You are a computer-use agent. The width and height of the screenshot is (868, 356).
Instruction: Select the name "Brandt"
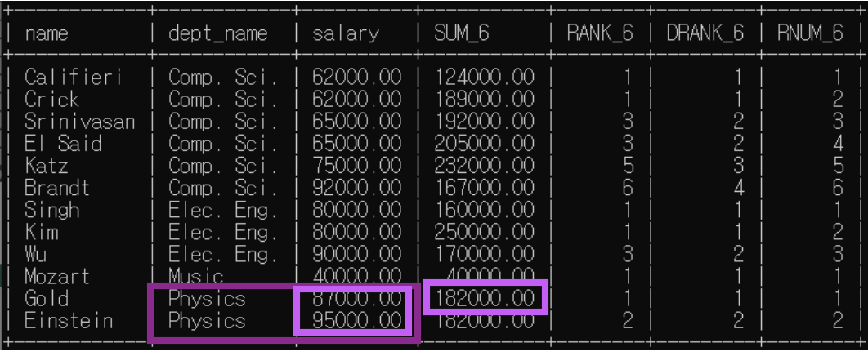click(57, 188)
